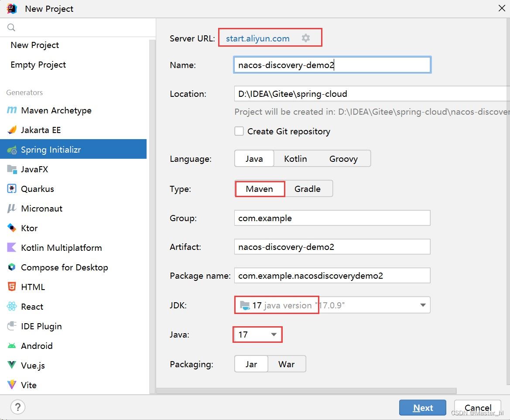Select the Micronaut mu icon

pos(12,208)
